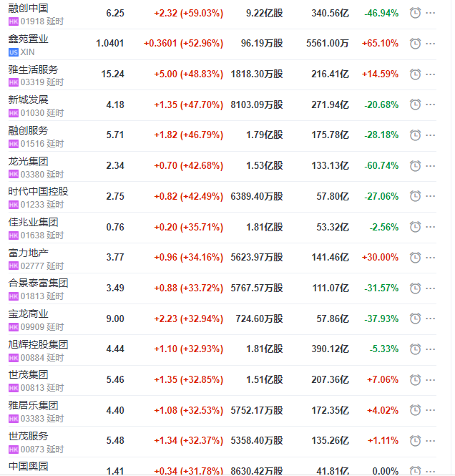The height and width of the screenshot is (476, 455).
Task: Click yearly change +65.10%
Action: [380, 44]
